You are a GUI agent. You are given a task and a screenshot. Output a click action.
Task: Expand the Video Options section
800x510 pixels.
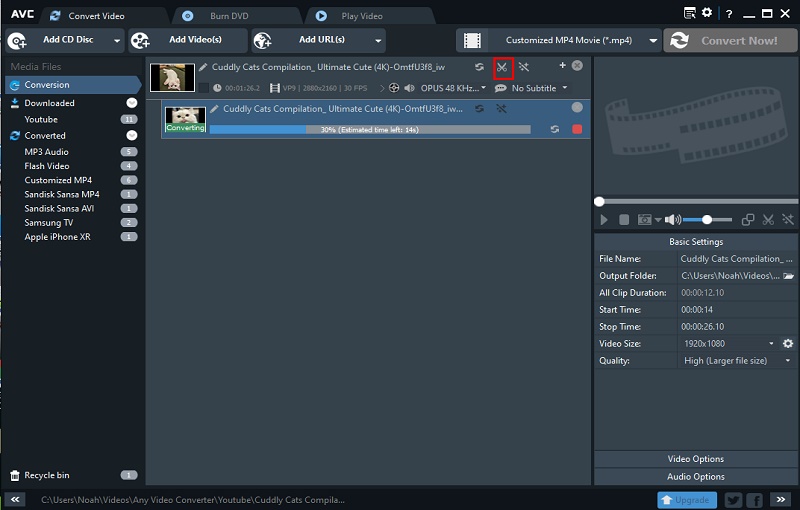(695, 458)
